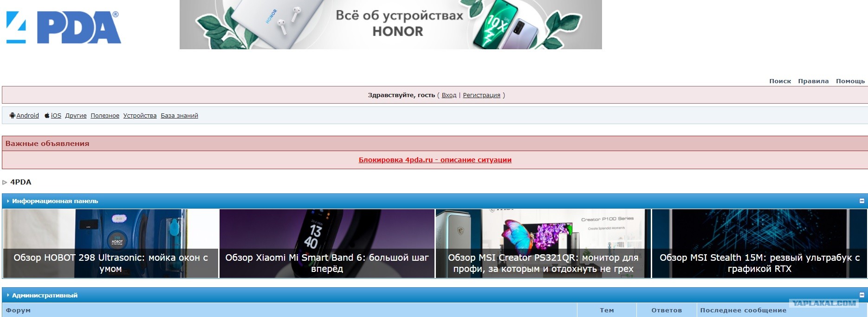Click the Регистрация registration link
Screen dimensions: 868x317
coord(481,95)
